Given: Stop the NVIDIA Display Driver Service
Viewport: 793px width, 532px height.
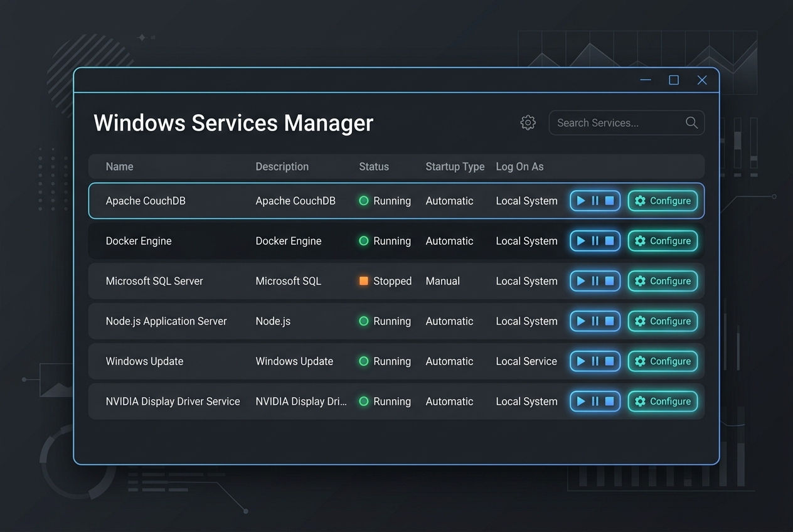Looking at the screenshot, I should (609, 402).
